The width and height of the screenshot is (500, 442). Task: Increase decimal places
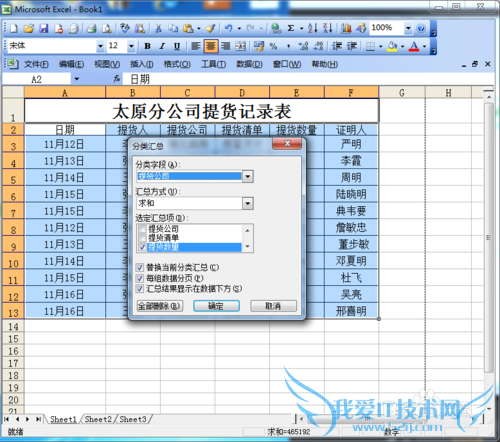pos(303,46)
